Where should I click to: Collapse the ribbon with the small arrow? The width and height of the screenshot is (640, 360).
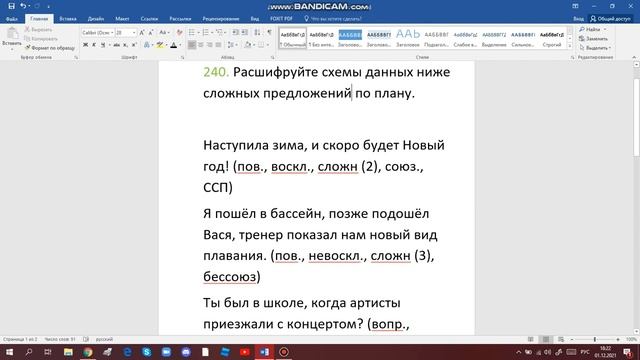(x=634, y=58)
